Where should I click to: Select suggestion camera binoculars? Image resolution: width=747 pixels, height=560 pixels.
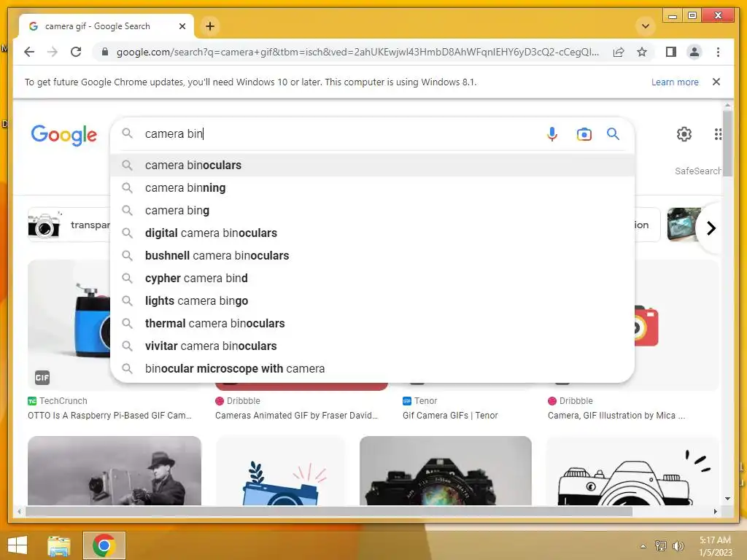coord(372,166)
